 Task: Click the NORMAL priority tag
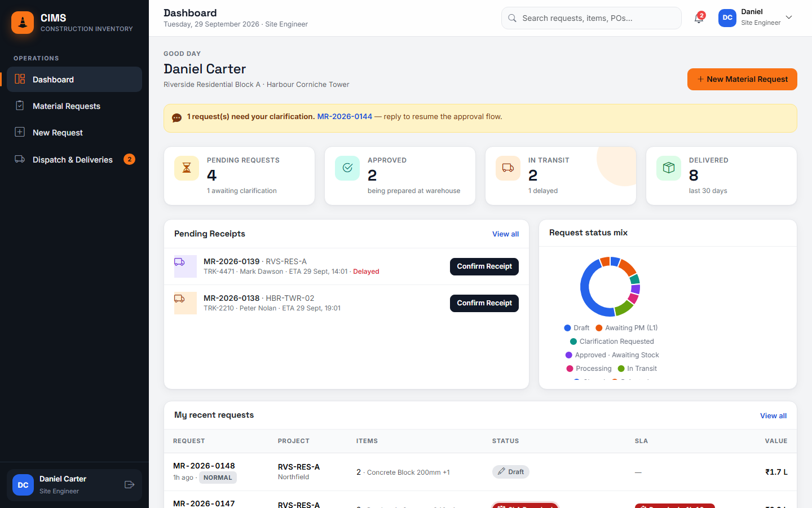tap(218, 478)
